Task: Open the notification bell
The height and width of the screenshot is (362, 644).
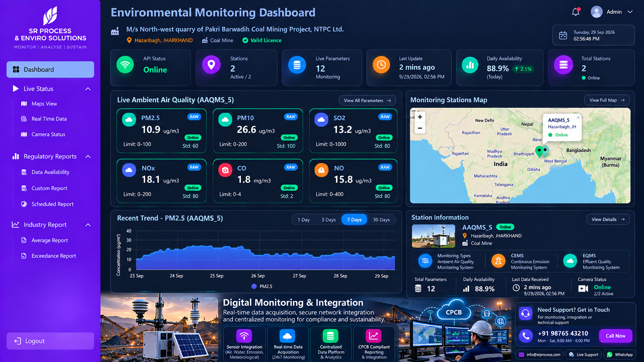Action: click(576, 12)
